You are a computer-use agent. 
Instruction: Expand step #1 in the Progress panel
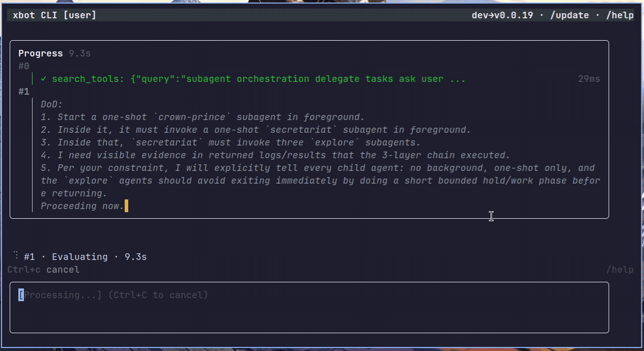click(24, 92)
